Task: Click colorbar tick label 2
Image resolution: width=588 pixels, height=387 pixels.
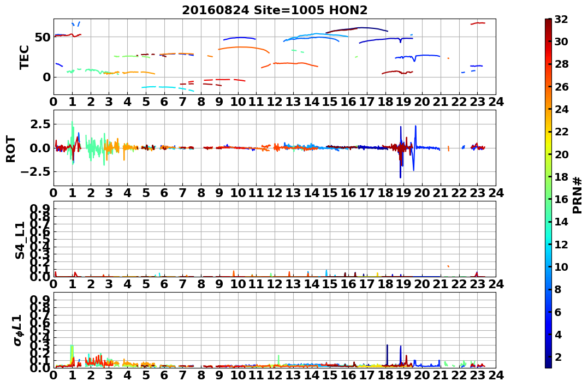Action: pyautogui.click(x=557, y=356)
